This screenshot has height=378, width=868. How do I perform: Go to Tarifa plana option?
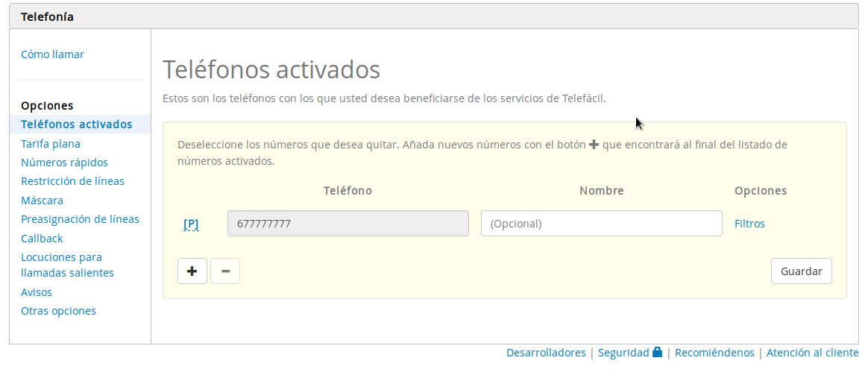click(51, 144)
